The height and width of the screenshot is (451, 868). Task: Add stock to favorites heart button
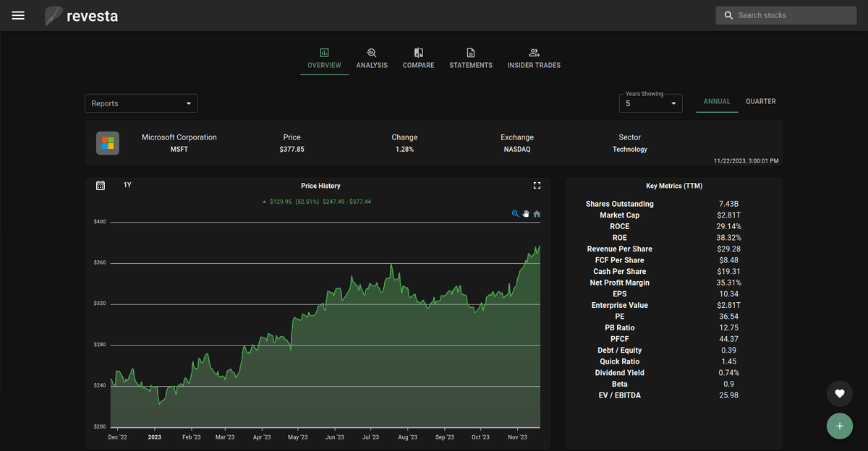tap(839, 393)
